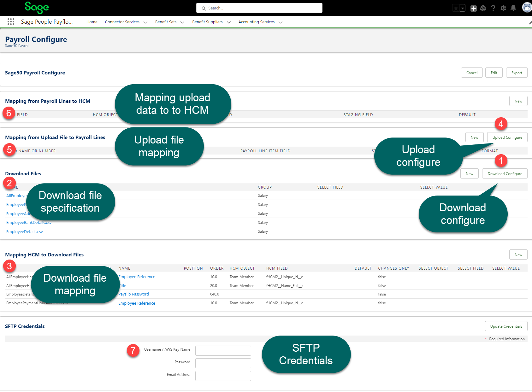532x392 pixels.
Task: Expand the favorites list dropdown arrow
Action: tap(463, 8)
